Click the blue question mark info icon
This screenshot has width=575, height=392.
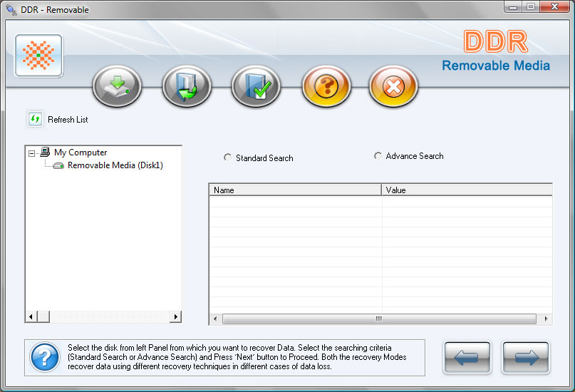45,356
